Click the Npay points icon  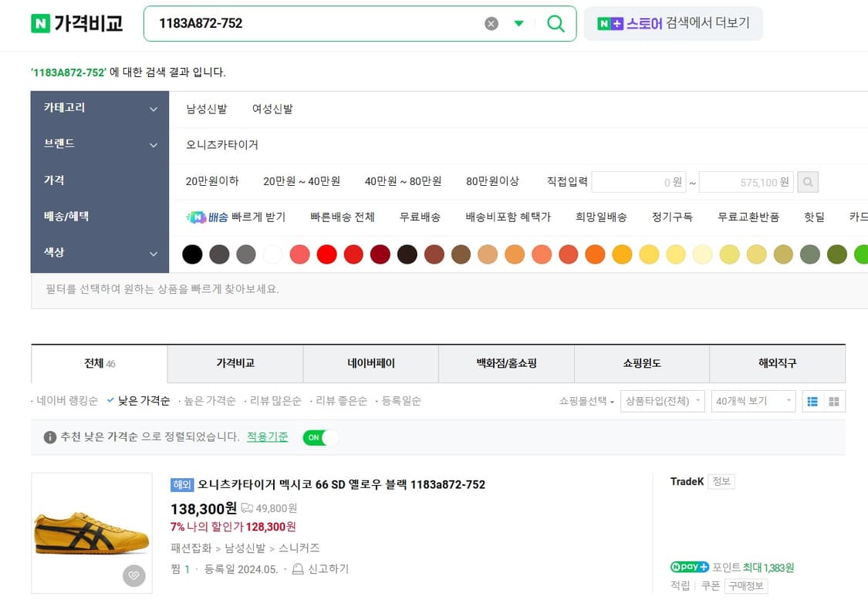688,567
